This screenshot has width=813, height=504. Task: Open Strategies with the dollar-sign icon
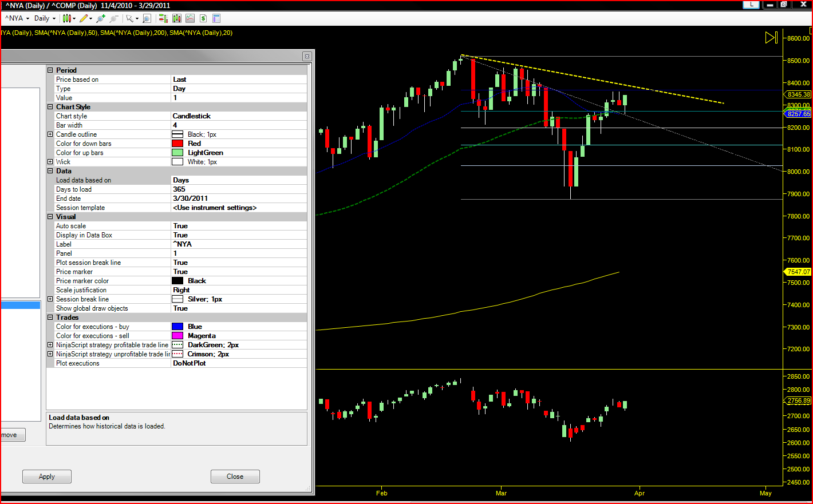[203, 18]
